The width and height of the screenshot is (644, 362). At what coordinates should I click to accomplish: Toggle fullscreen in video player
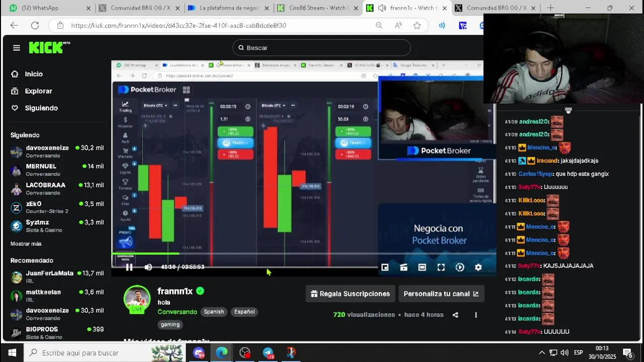(x=441, y=267)
